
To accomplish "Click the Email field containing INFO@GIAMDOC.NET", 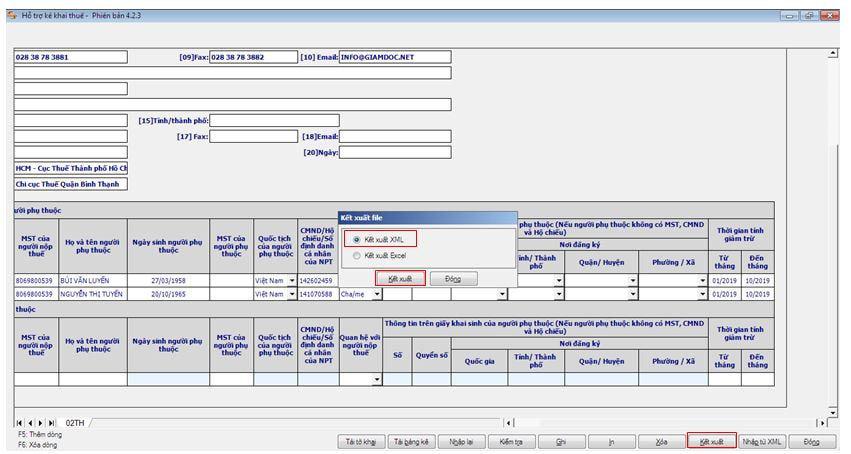I will (394, 57).
